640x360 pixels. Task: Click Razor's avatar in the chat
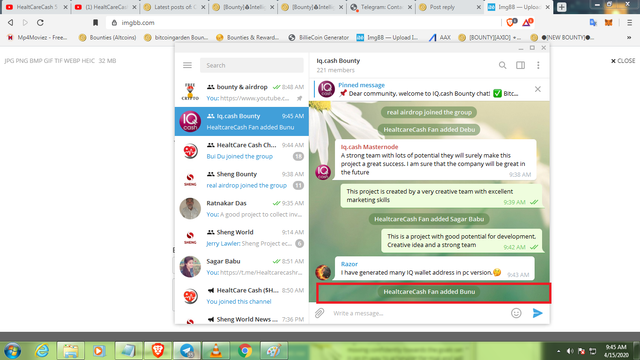click(x=323, y=271)
